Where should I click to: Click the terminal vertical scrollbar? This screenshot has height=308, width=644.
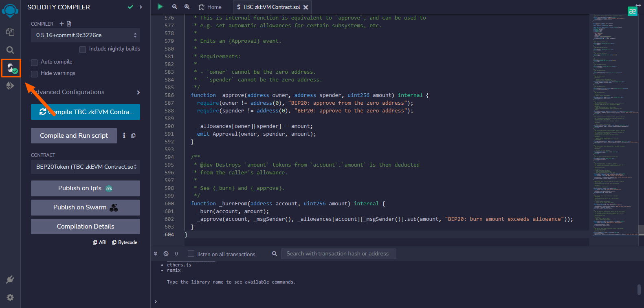(x=639, y=289)
